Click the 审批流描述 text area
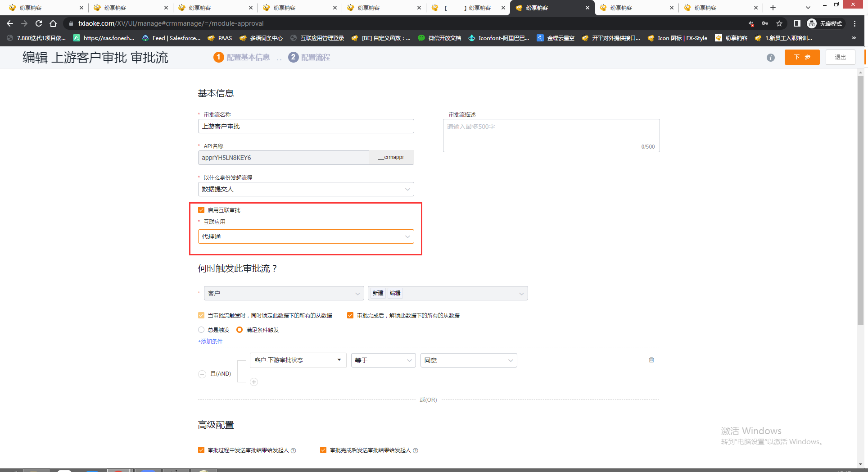The height and width of the screenshot is (472, 868). [551, 135]
